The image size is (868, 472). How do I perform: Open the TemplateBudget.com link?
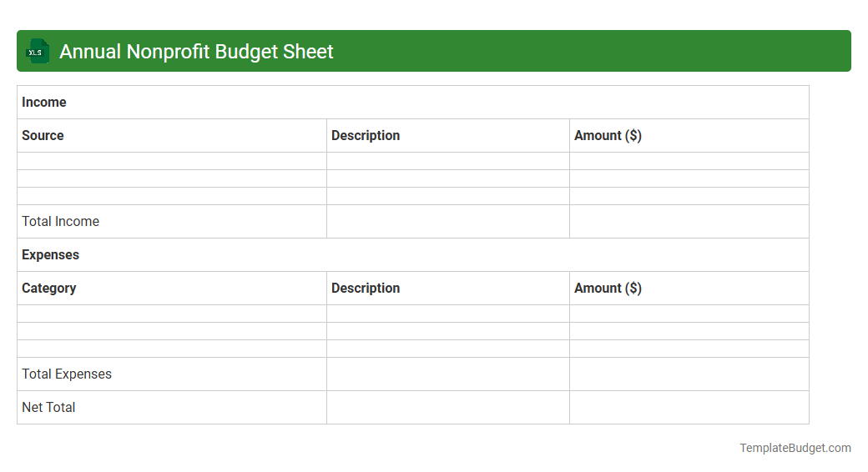[x=795, y=448]
